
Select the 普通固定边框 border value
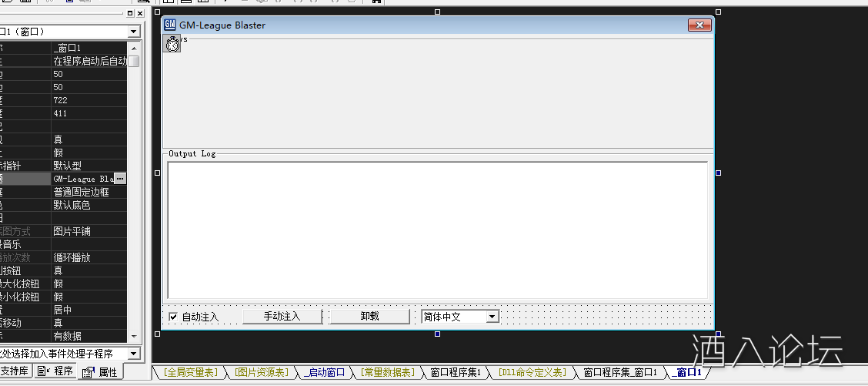[89, 192]
